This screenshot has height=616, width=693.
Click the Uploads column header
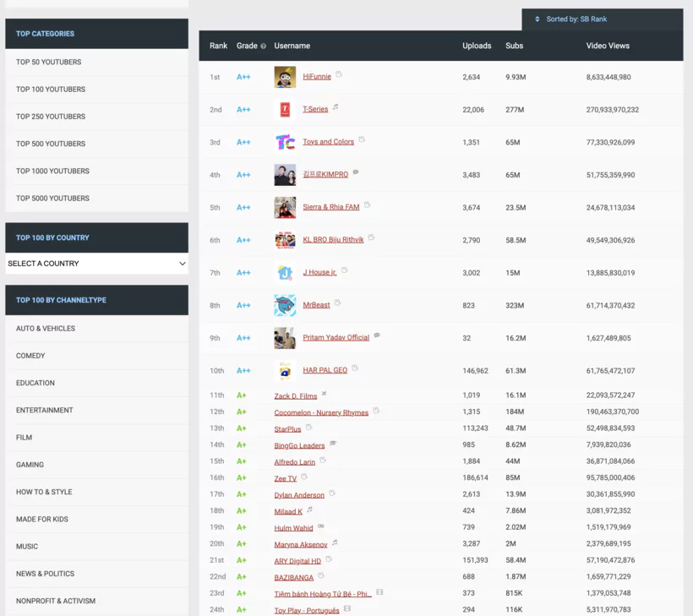click(477, 46)
